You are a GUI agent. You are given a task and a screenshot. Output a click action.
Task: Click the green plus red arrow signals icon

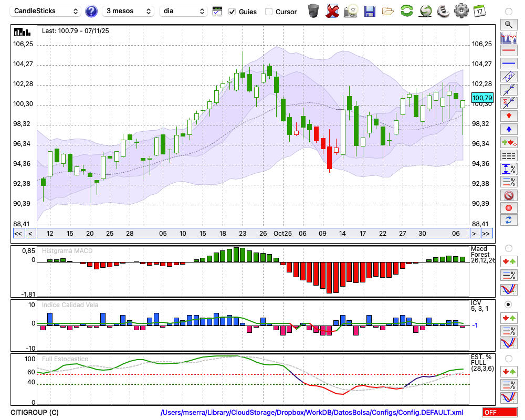pyautogui.click(x=509, y=142)
